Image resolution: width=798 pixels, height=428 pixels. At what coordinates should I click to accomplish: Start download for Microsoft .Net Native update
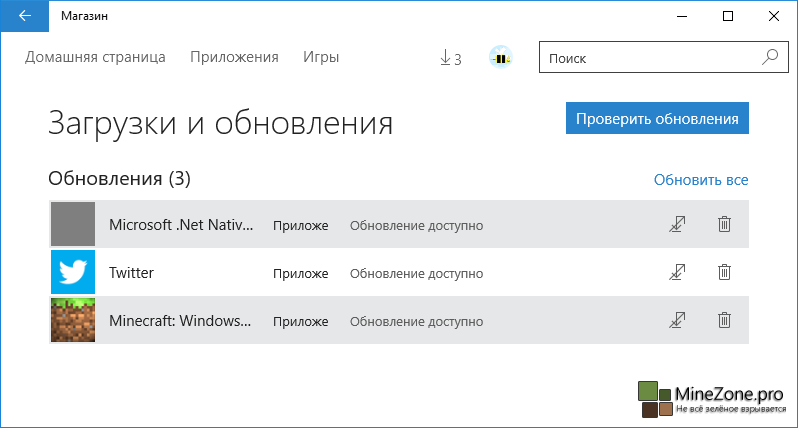(677, 225)
